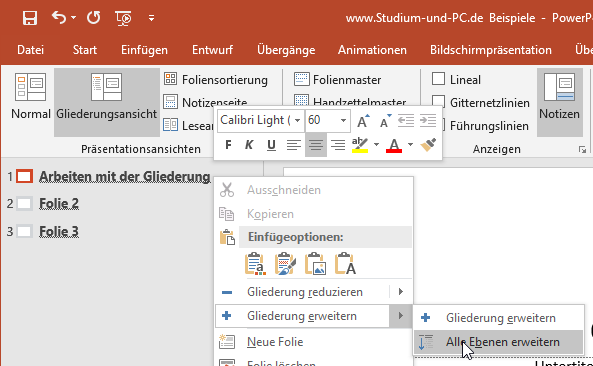Enable the Lineal checkbox
The image size is (593, 366).
[438, 79]
